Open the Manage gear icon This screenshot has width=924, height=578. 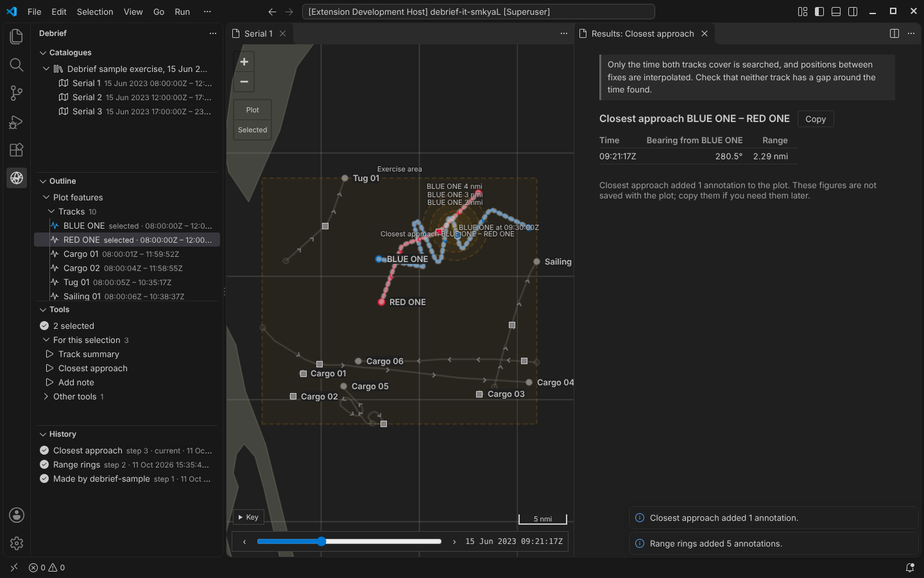pos(17,543)
